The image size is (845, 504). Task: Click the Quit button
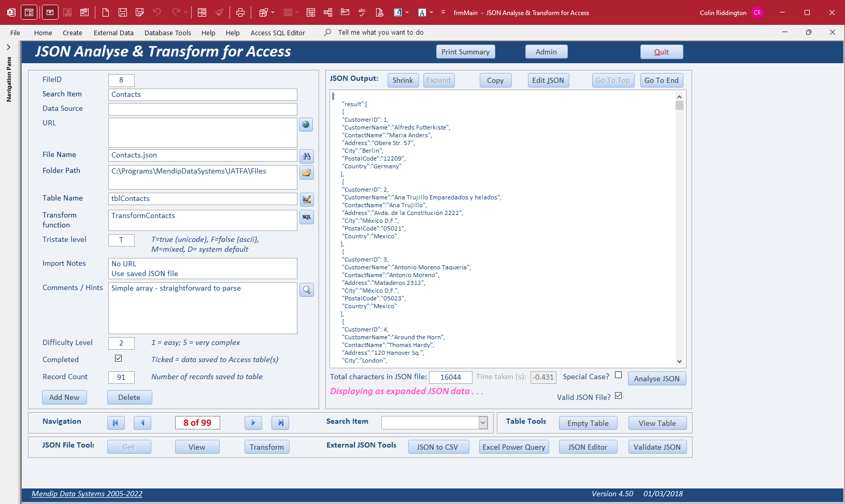pos(662,52)
